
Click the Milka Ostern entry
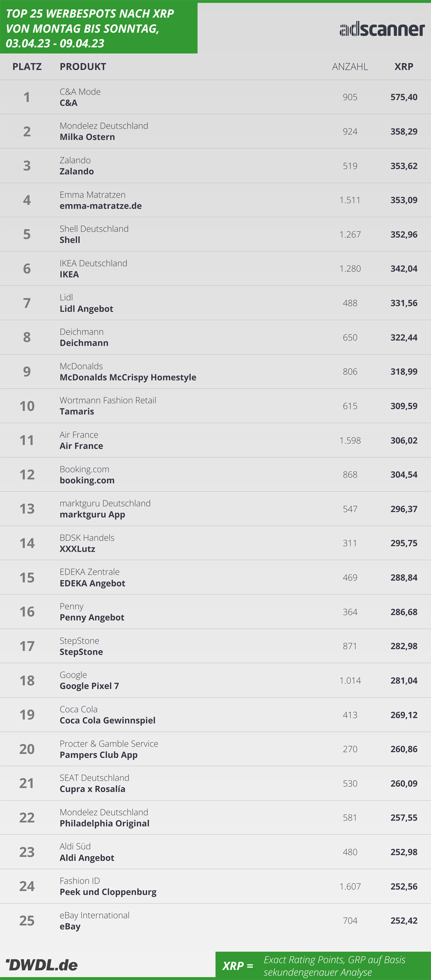pos(87,137)
